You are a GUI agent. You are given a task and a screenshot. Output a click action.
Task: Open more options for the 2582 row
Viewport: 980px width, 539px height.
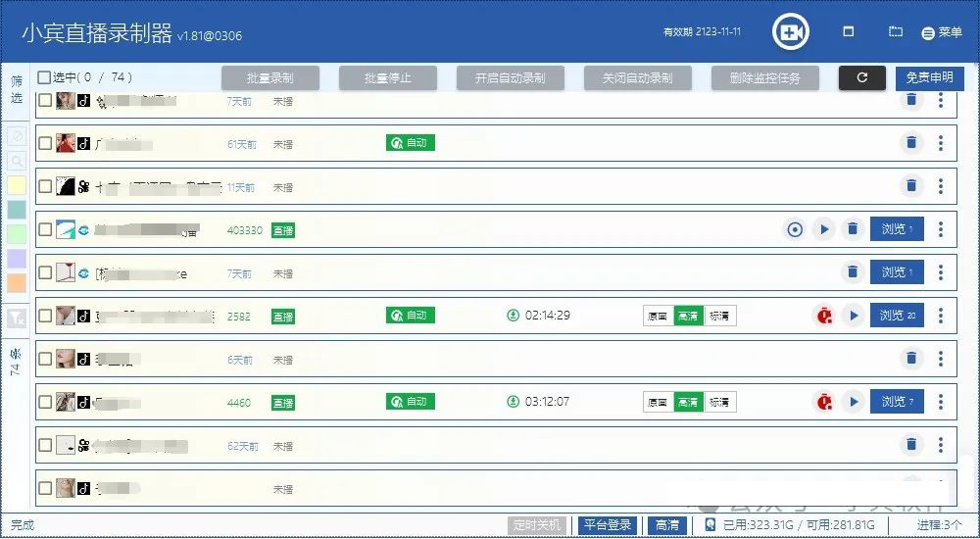tap(941, 316)
